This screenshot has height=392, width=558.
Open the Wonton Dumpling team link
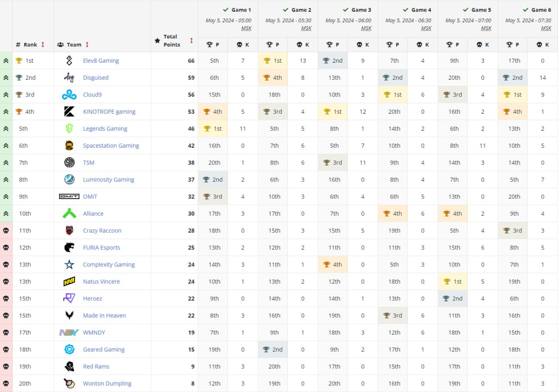point(107,383)
